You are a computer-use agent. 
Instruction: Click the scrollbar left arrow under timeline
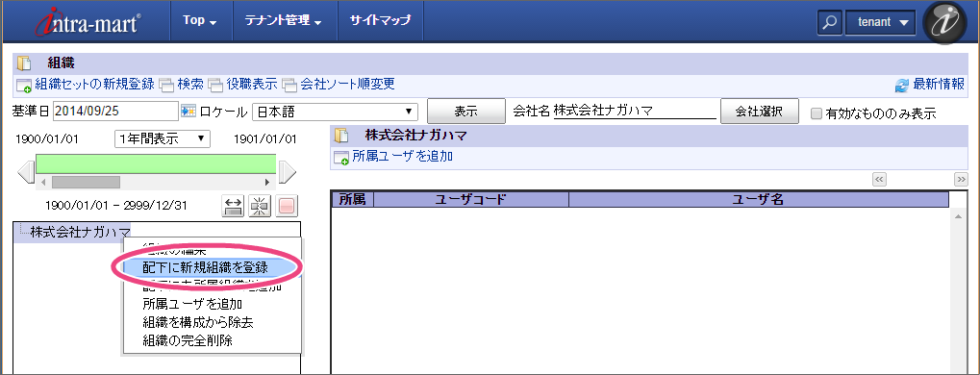42,183
